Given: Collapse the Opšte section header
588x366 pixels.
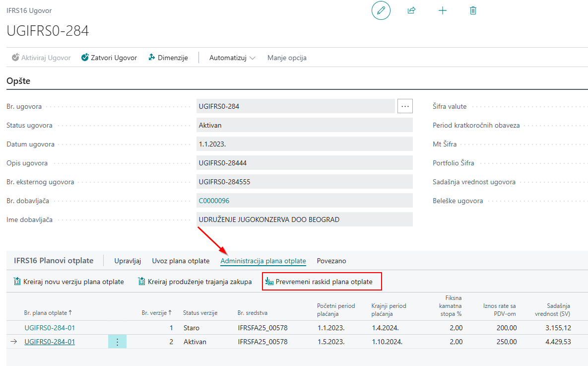Looking at the screenshot, I should (x=18, y=81).
